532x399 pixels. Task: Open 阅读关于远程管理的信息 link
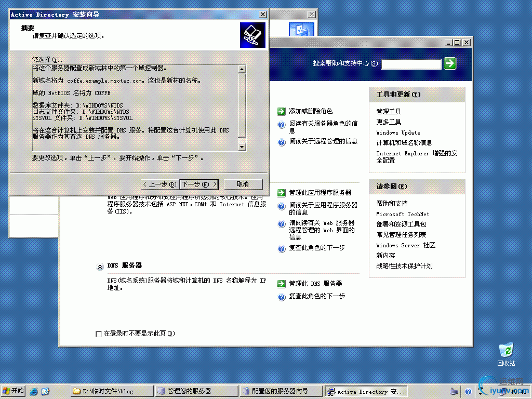coord(323,141)
